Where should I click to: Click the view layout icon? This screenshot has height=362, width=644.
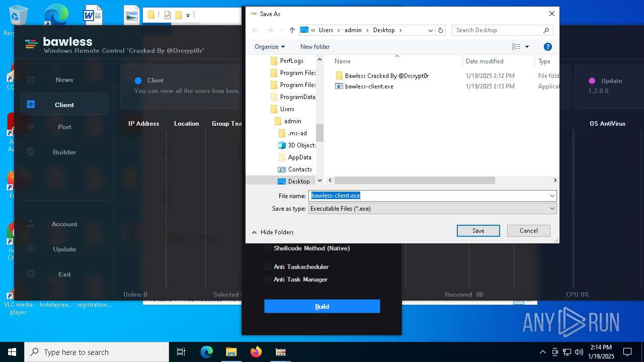(516, 47)
